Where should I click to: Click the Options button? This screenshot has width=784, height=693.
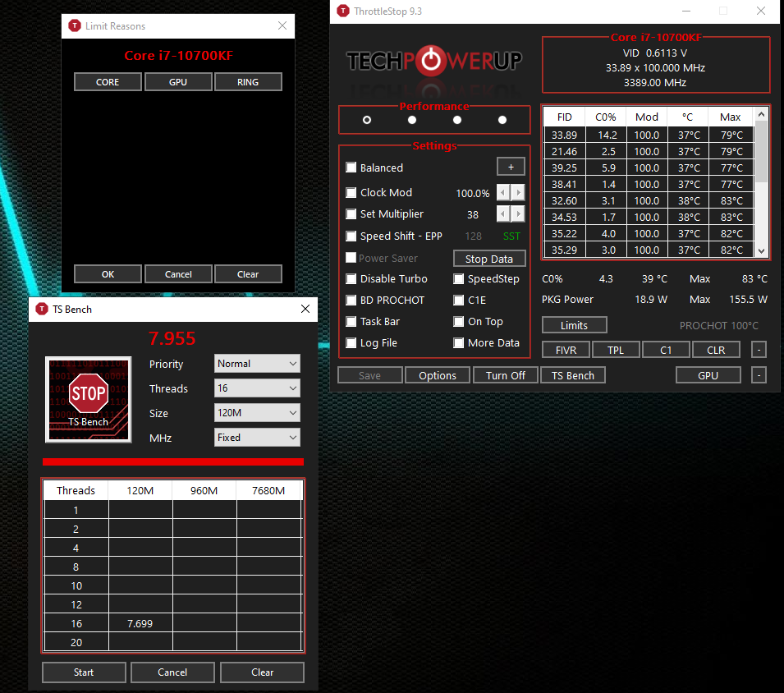pos(438,375)
